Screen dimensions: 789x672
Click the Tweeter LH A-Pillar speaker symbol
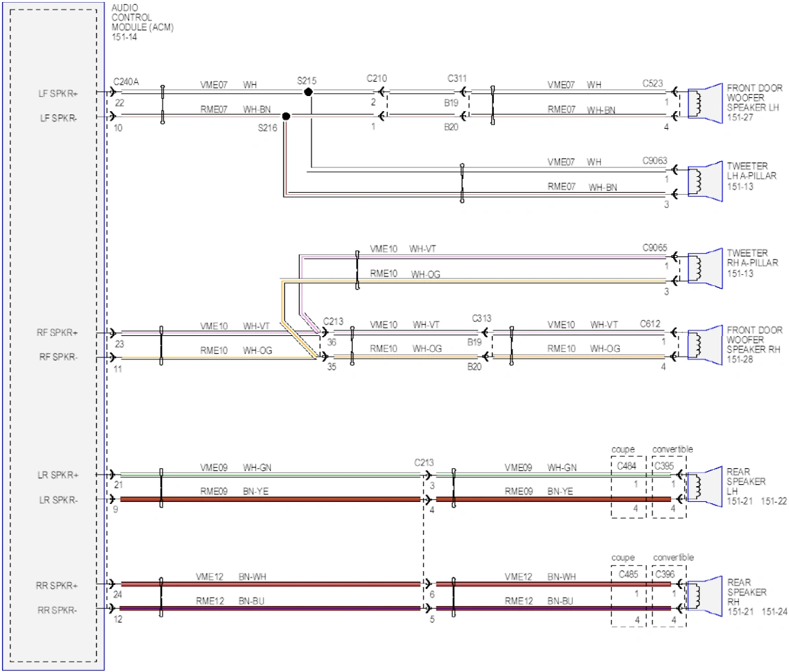point(705,181)
